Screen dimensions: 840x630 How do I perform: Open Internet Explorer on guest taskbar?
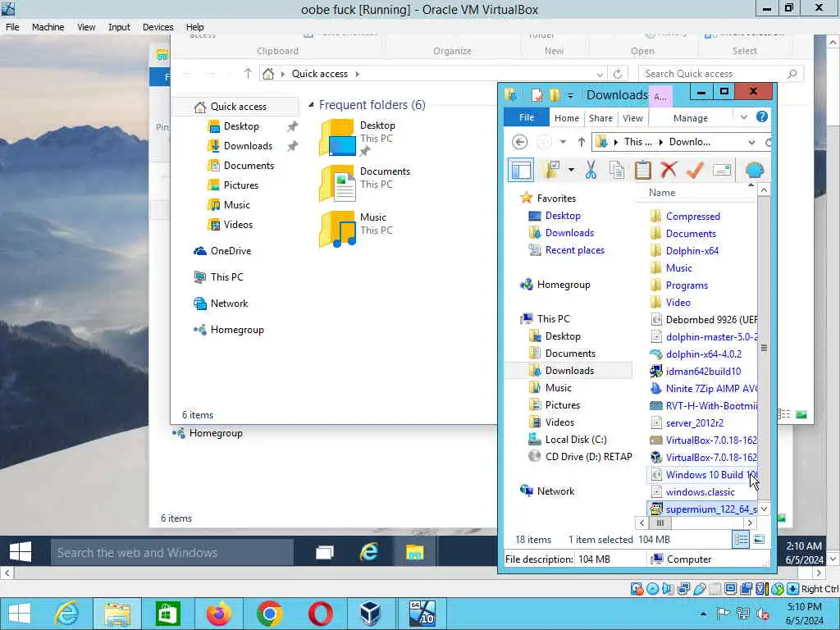point(368,552)
